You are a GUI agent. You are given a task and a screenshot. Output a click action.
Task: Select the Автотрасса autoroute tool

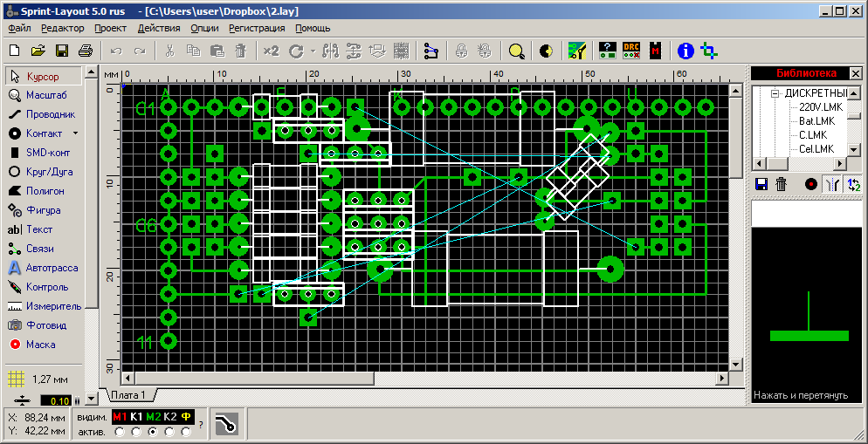point(43,268)
